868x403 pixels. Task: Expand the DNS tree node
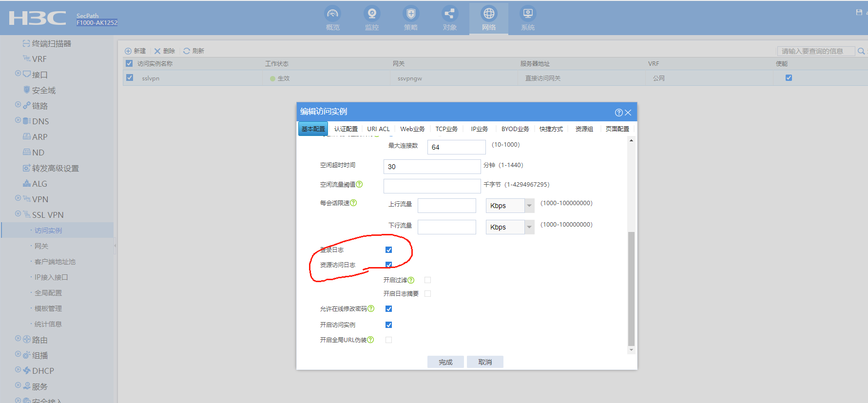coord(18,120)
